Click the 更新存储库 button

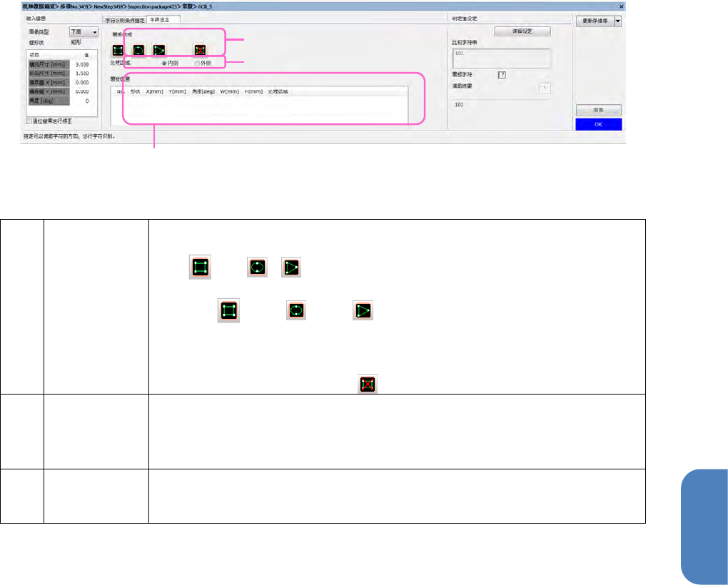[x=595, y=21]
